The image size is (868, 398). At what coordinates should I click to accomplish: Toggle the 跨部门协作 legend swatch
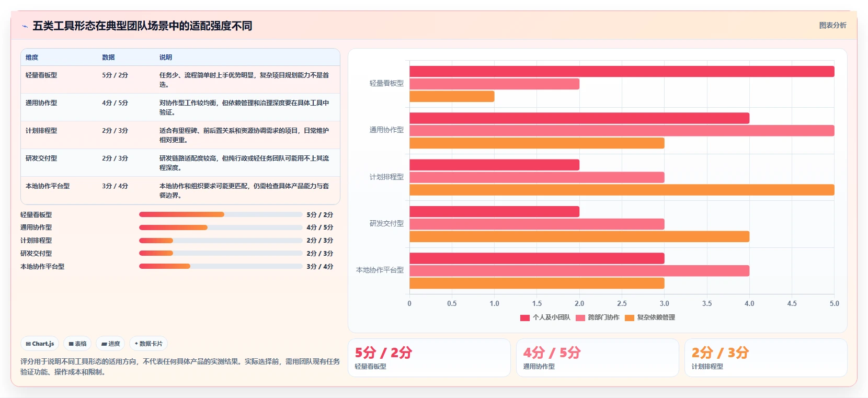580,317
